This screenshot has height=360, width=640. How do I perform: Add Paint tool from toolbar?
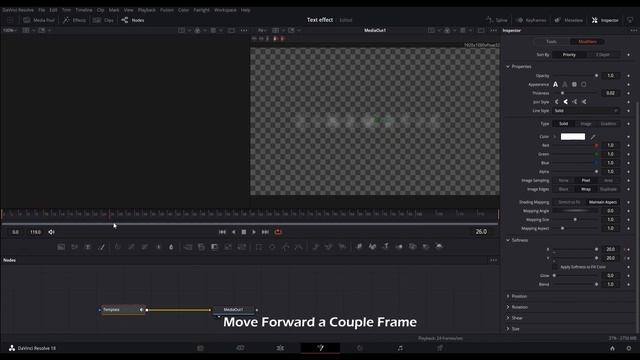click(x=101, y=247)
